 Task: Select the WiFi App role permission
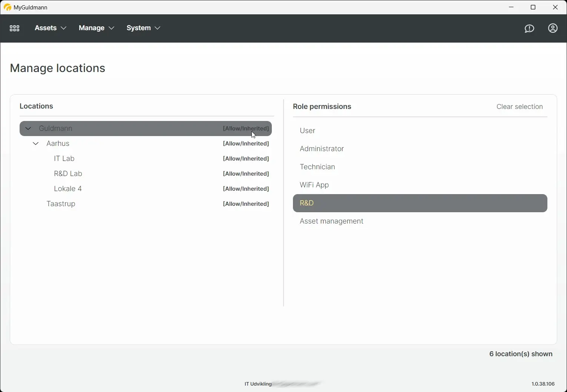point(314,185)
